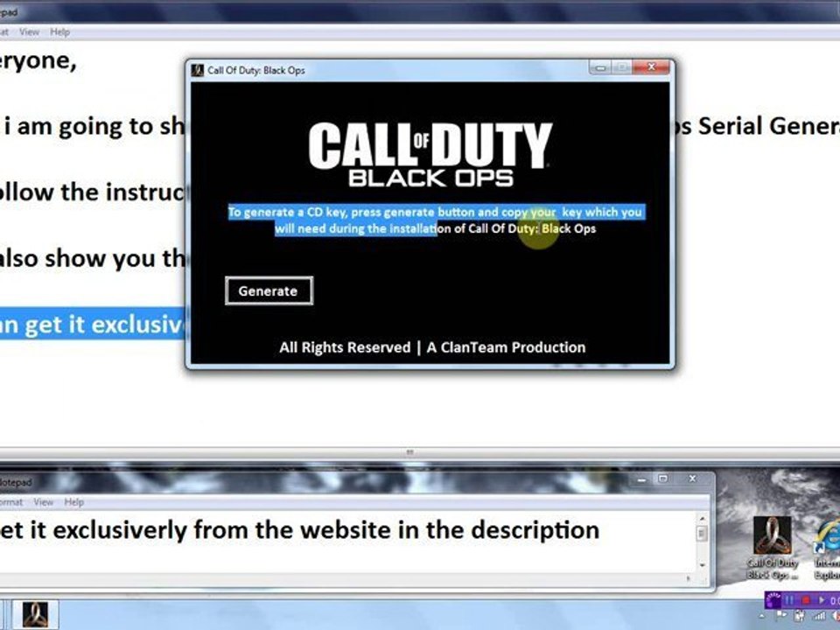Click Call Of Duty taskbar button
The height and width of the screenshot is (630, 840).
[x=35, y=614]
